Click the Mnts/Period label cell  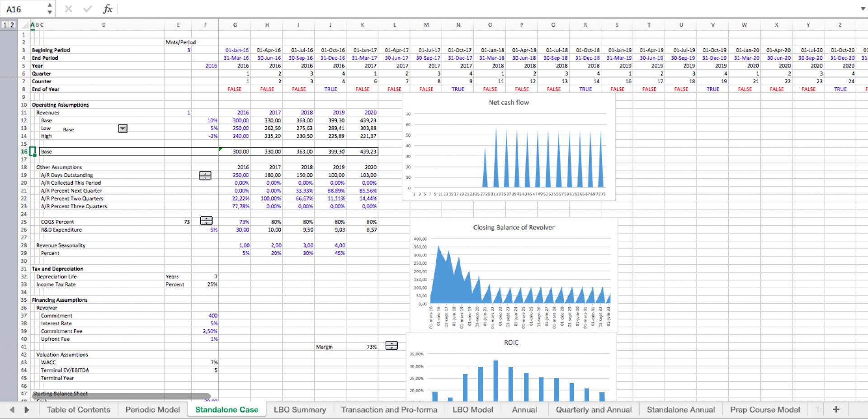pos(180,43)
